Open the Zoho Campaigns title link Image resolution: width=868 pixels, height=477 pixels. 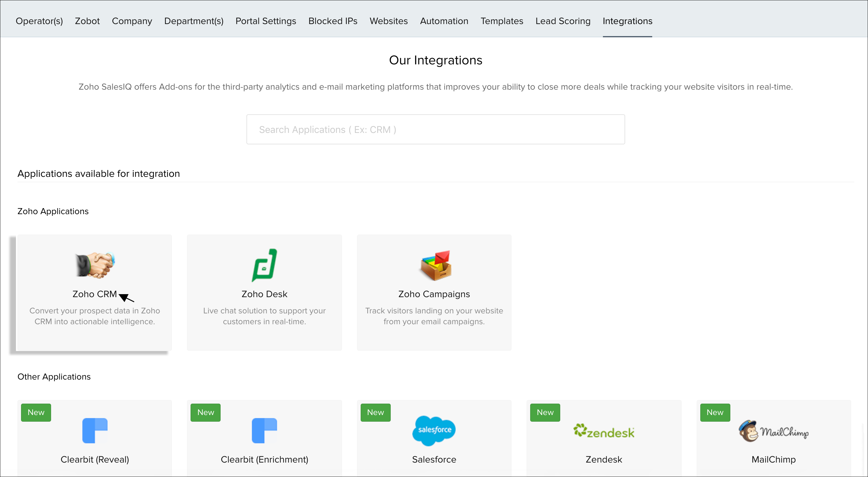pyautogui.click(x=434, y=294)
